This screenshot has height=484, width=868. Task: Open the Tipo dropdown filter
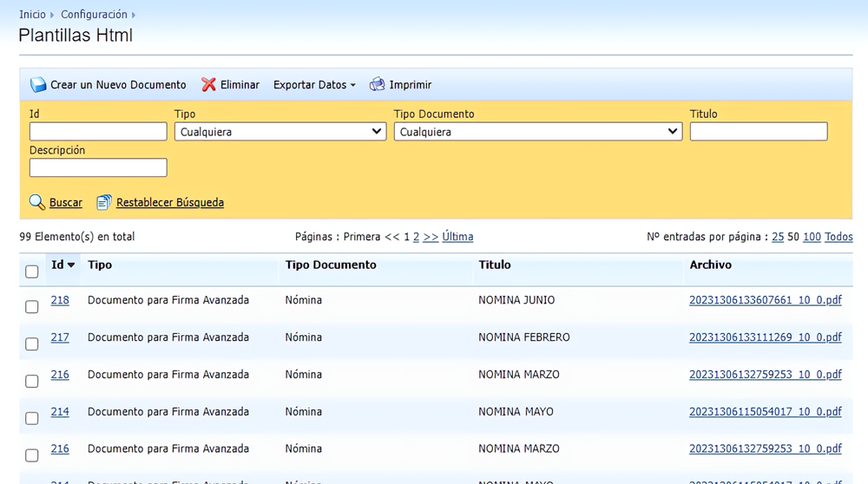[279, 132]
